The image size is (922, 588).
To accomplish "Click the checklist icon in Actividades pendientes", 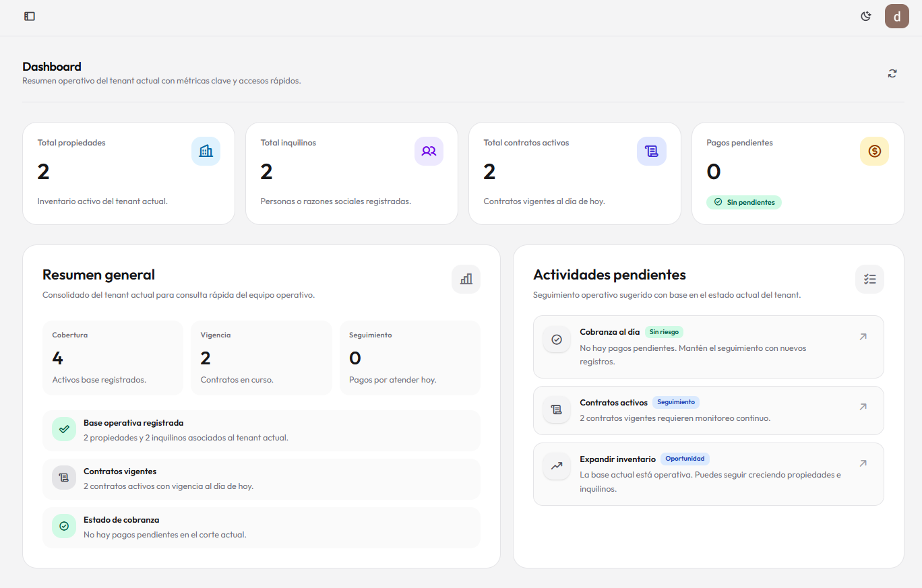I will (x=869, y=279).
